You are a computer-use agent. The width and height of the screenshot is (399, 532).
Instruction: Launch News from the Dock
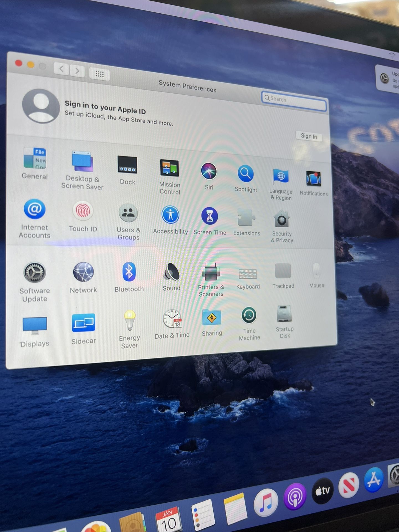click(349, 485)
